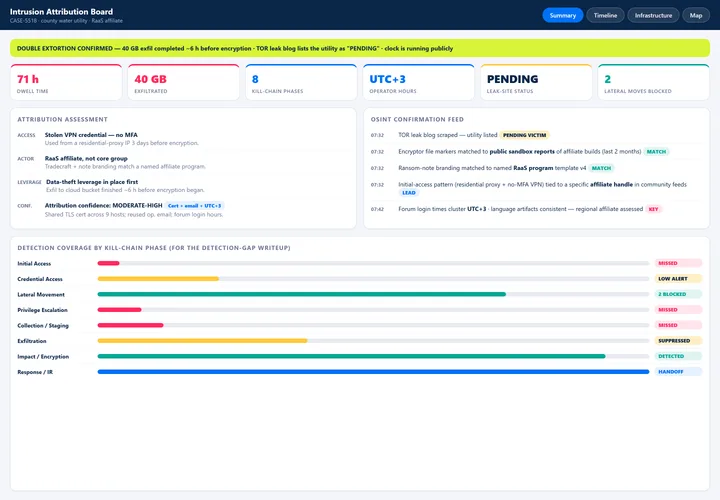Click the Lateral Movement coverage bar
Viewport: 720px width, 500px height.
click(373, 294)
